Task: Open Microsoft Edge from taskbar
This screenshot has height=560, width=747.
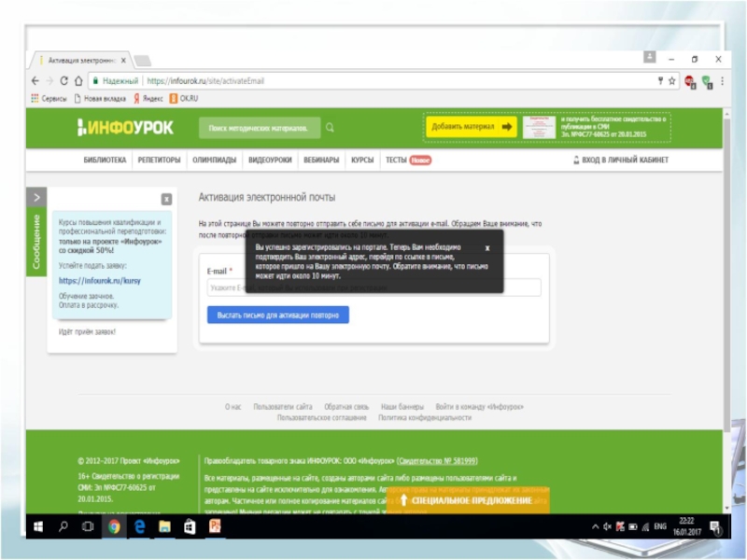Action: pos(139,526)
